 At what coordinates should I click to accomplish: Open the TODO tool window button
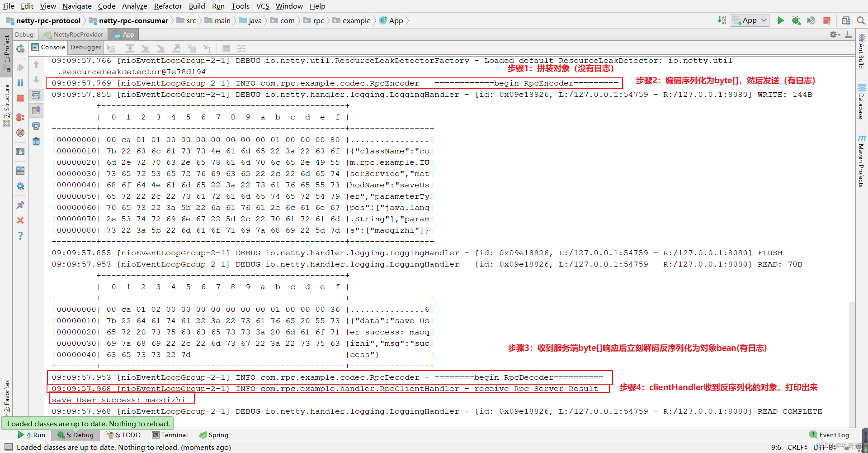tap(123, 435)
